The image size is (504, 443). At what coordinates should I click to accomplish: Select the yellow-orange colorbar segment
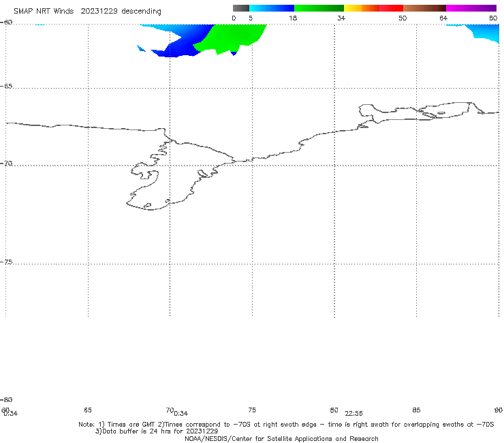coord(362,8)
